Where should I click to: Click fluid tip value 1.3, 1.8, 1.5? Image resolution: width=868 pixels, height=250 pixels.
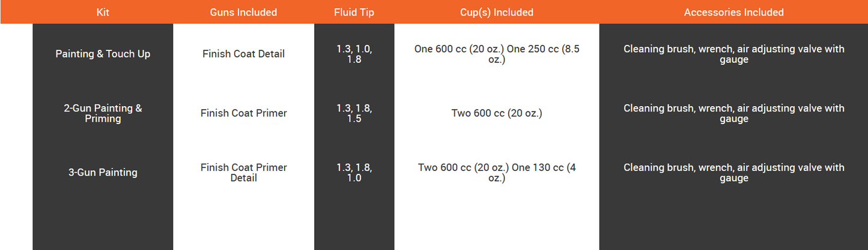(x=354, y=113)
